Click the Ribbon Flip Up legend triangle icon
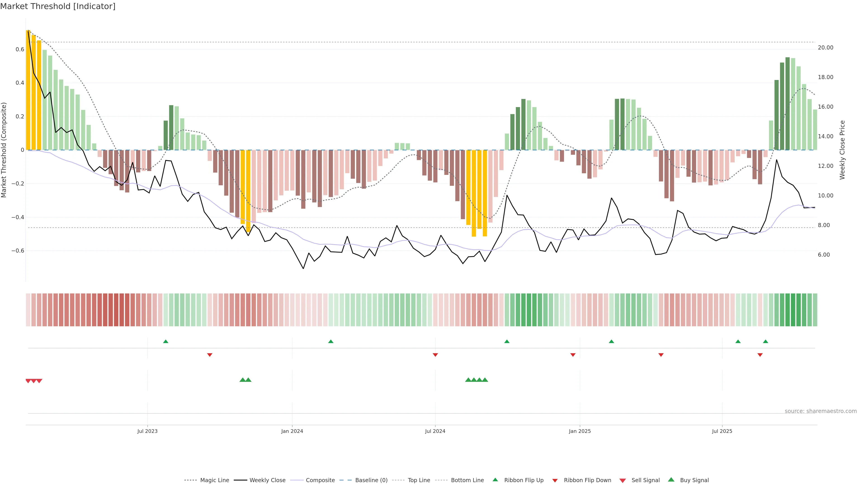Image resolution: width=868 pixels, height=488 pixels. tap(495, 480)
